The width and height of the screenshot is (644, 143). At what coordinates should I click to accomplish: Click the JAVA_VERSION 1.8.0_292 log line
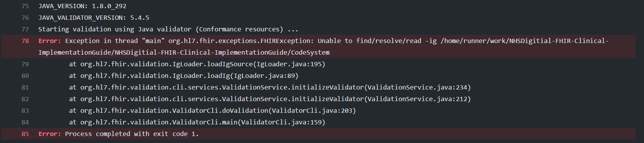(x=82, y=6)
